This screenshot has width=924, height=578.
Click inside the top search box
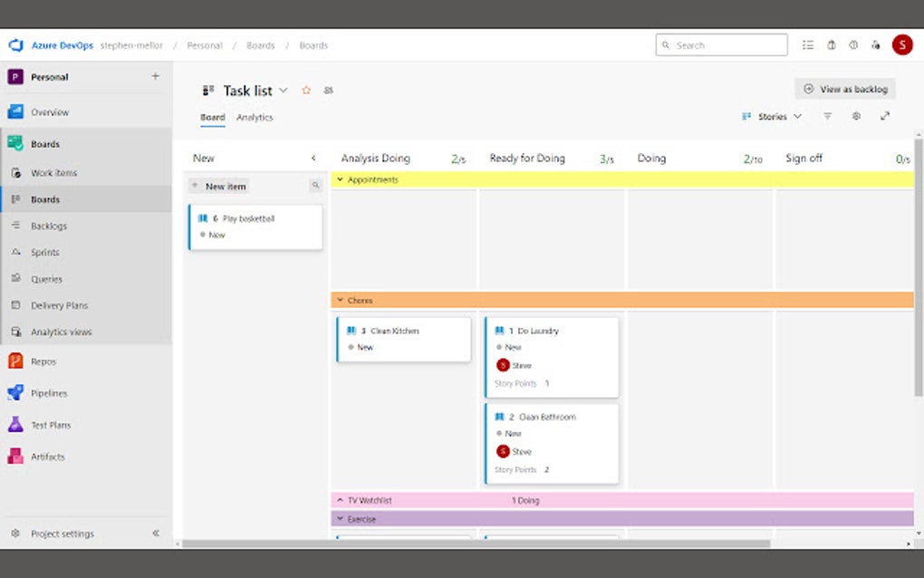[x=722, y=44]
